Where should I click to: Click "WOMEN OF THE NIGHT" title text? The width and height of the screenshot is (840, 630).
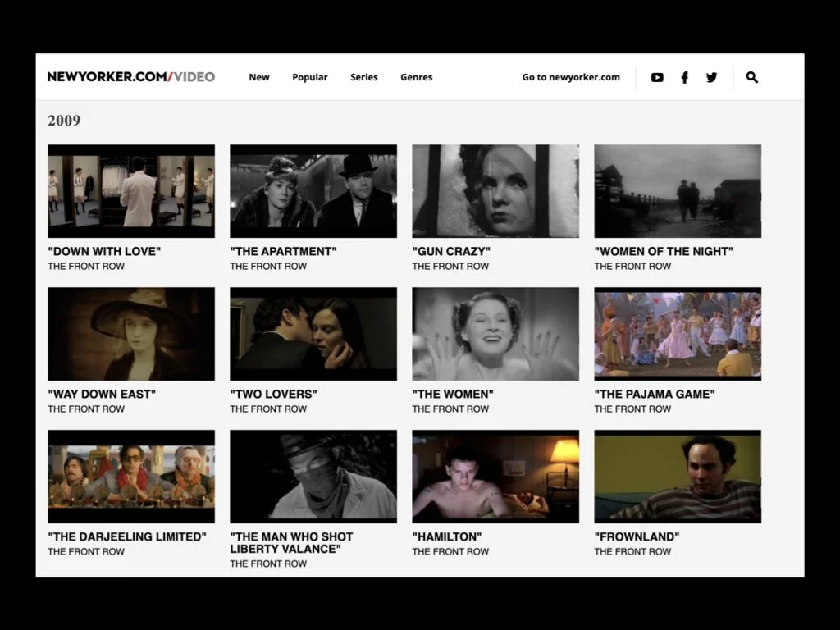[664, 251]
